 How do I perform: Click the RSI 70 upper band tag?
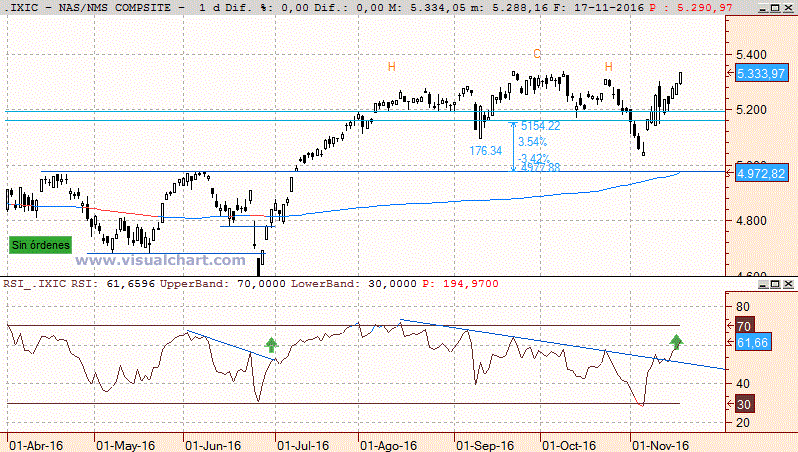click(744, 326)
